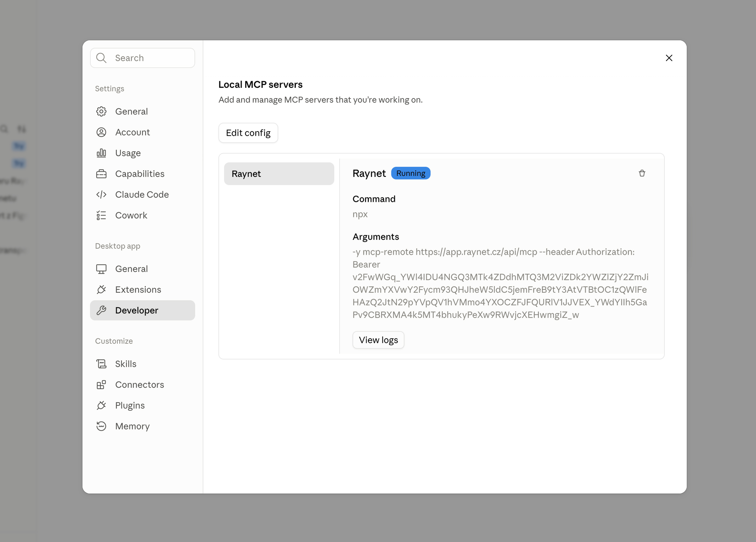Viewport: 756px width, 542px height.
Task: Focus the Search input field
Action: (142, 58)
